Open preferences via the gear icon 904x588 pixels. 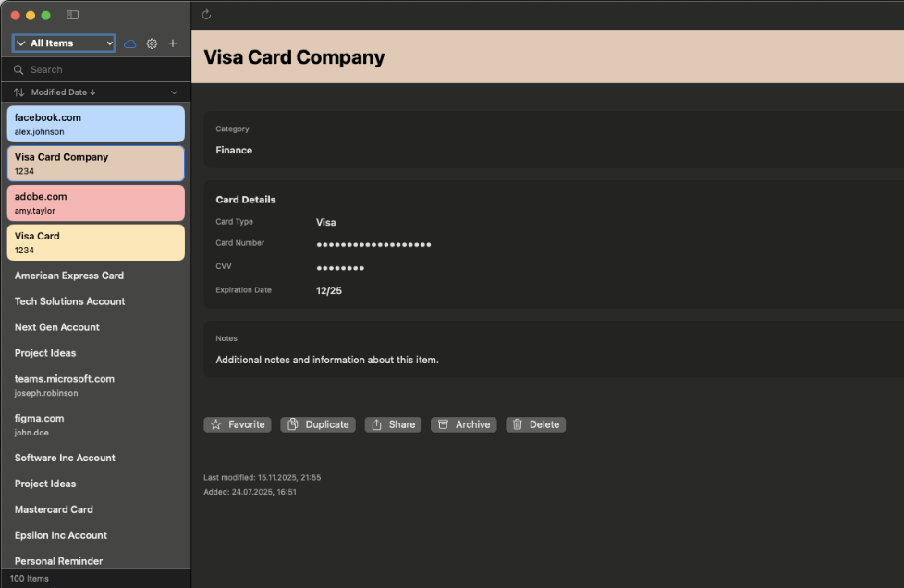point(152,43)
